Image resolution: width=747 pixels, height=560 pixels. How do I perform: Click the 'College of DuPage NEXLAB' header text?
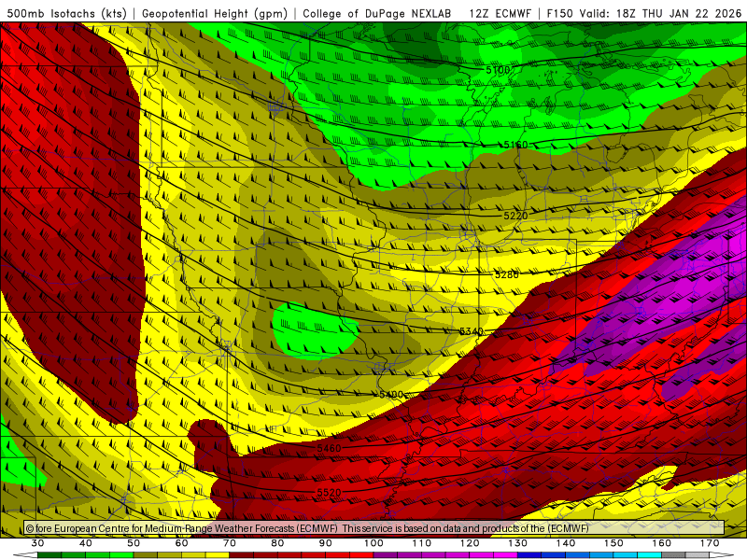pos(377,14)
